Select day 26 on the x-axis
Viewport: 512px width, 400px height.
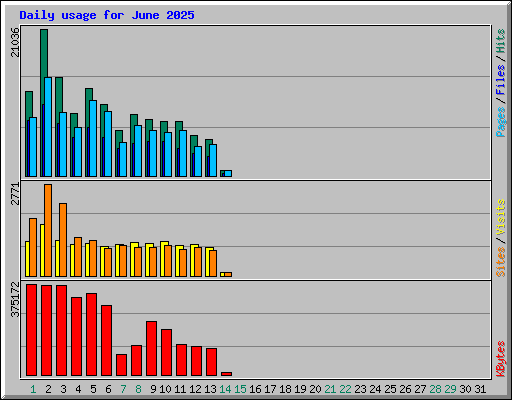tap(405, 389)
